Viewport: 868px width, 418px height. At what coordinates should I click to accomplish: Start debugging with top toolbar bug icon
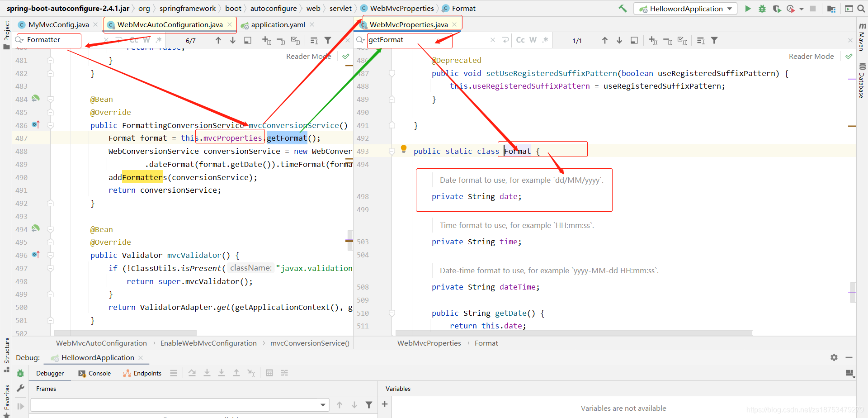click(x=762, y=9)
